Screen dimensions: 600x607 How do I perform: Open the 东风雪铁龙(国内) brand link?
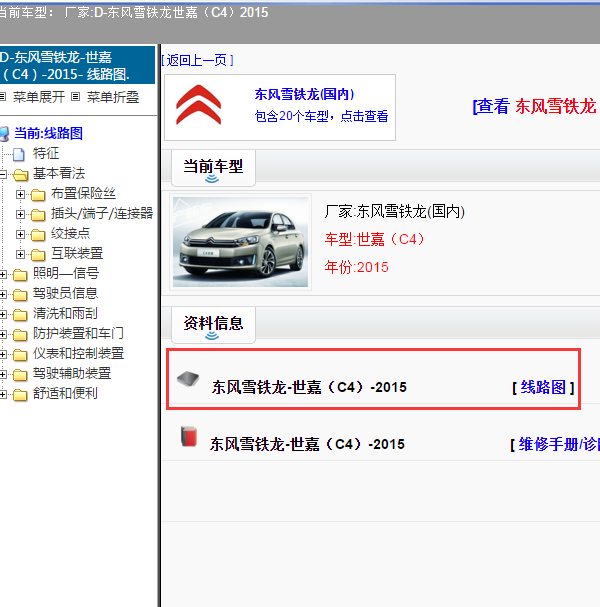pyautogui.click(x=304, y=94)
